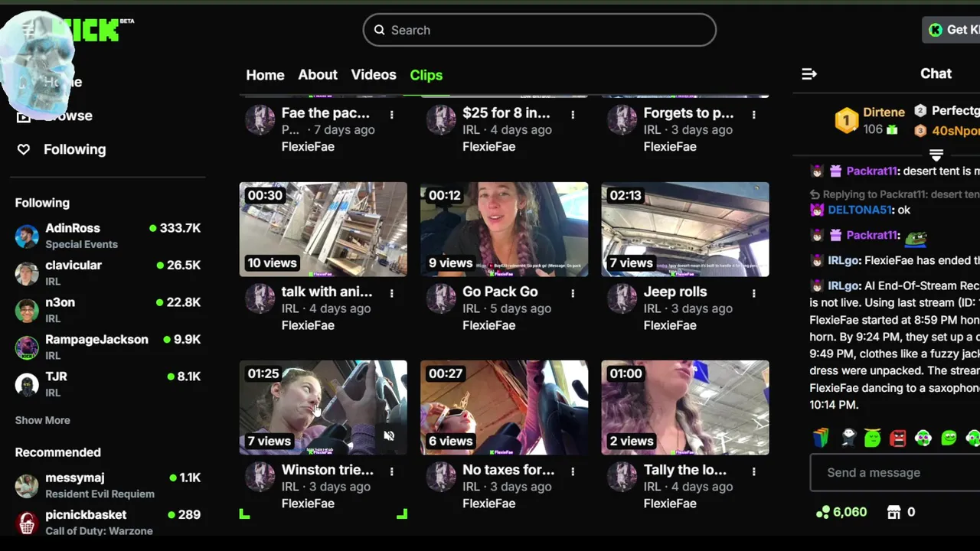980x551 pixels.
Task: Click the "6,060" channel points value
Action: coord(850,512)
